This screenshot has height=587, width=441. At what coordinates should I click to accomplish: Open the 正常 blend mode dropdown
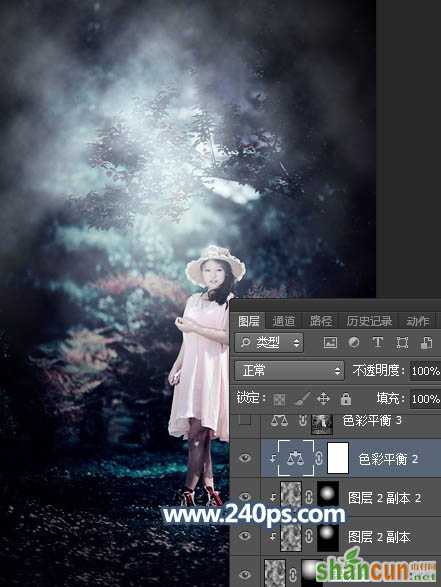pyautogui.click(x=289, y=371)
